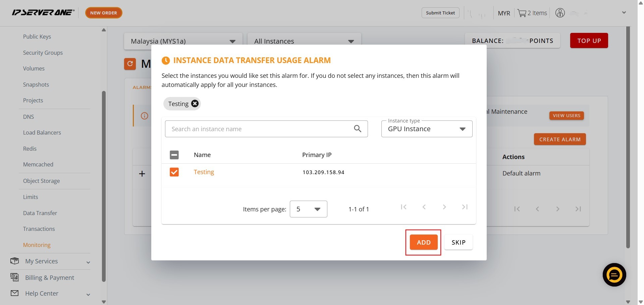Click the Testing instance name link

(204, 172)
